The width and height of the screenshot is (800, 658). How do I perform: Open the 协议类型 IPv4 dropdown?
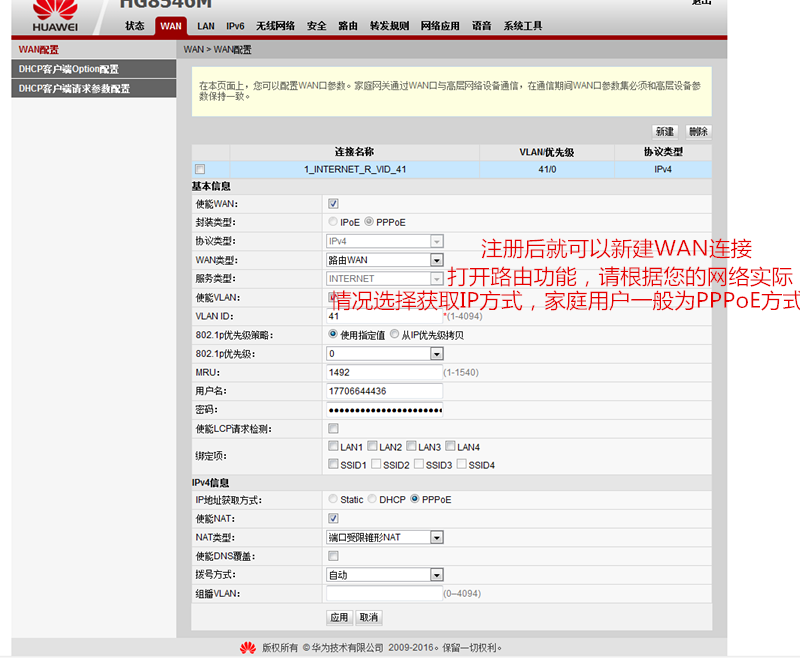(x=385, y=241)
